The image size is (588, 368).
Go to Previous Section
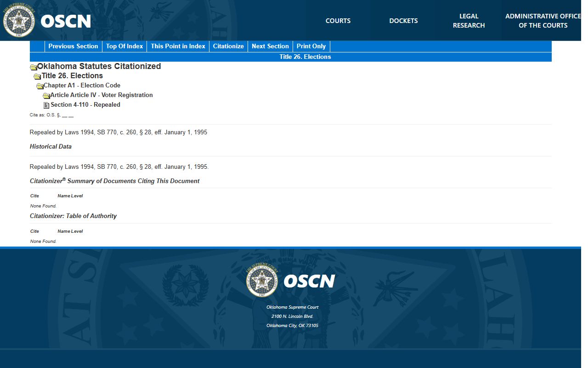[73, 46]
